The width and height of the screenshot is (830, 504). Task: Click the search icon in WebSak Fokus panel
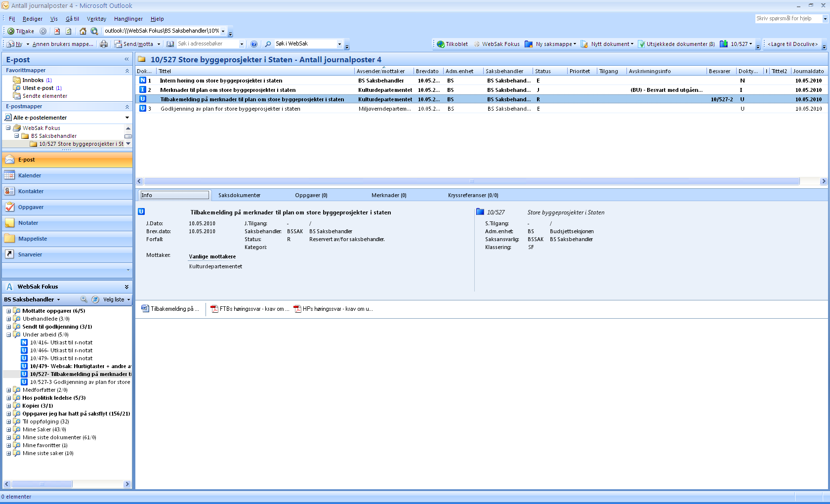tap(84, 299)
